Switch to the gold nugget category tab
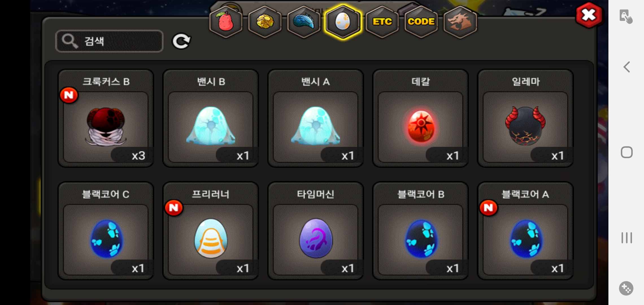The width and height of the screenshot is (644, 305). (x=265, y=22)
